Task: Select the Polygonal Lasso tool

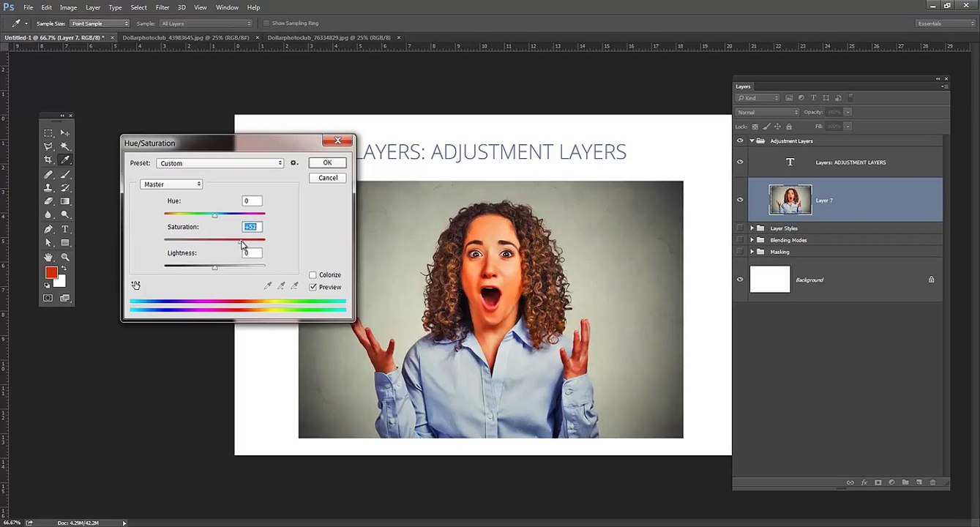Action: click(48, 146)
